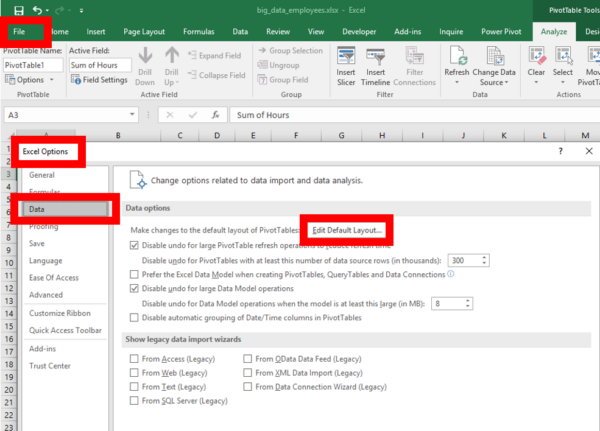Click the Ungroup icon

click(262, 65)
